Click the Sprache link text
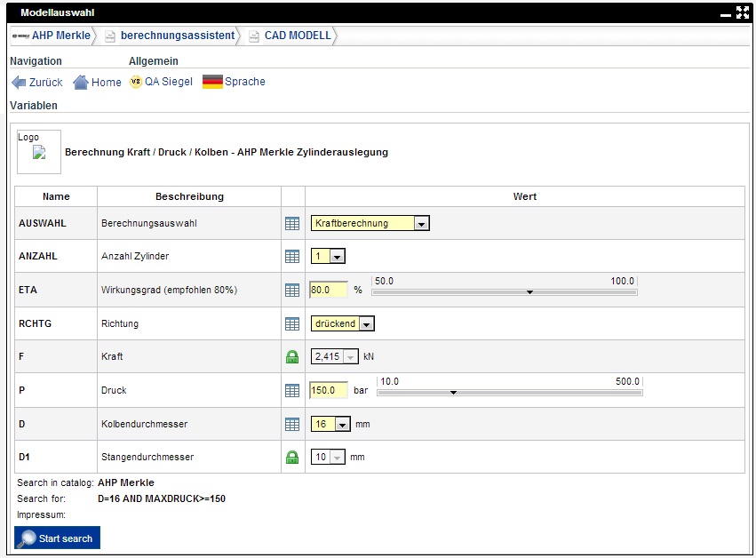Viewport: 756px width, 558px height. [x=245, y=82]
